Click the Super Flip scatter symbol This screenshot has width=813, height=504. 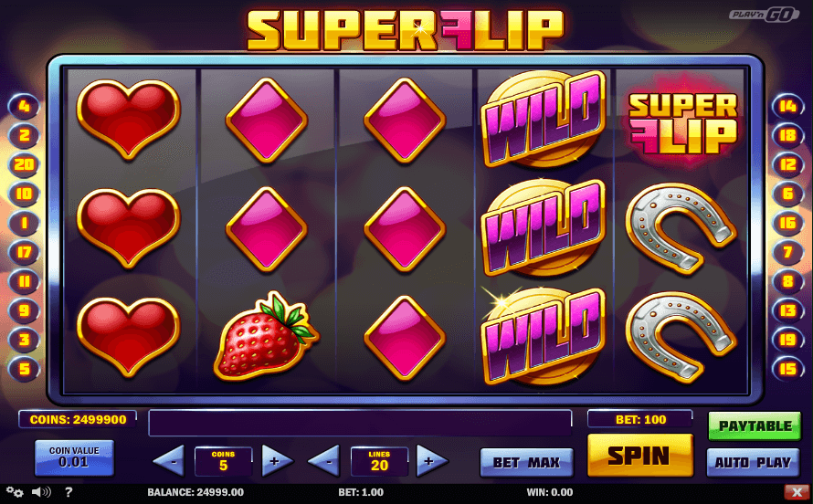[x=683, y=122]
